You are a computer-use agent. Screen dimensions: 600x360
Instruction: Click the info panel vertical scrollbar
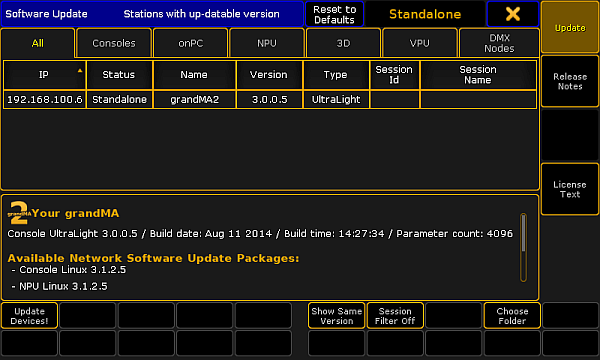click(523, 248)
